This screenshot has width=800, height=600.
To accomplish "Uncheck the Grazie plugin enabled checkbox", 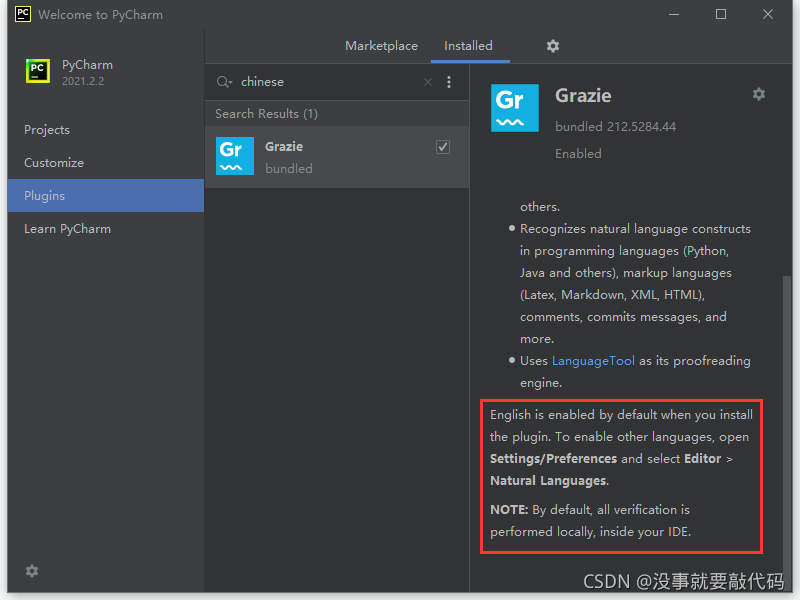I will pyautogui.click(x=443, y=147).
